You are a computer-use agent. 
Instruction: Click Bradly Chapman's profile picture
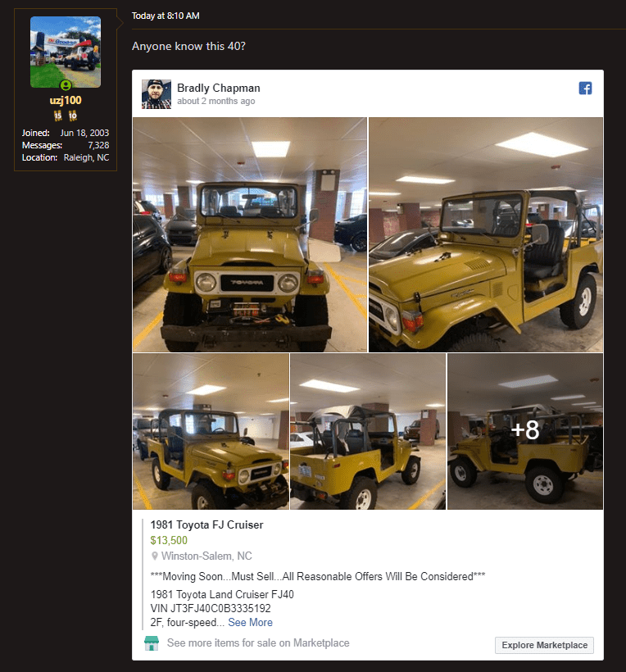[x=156, y=94]
